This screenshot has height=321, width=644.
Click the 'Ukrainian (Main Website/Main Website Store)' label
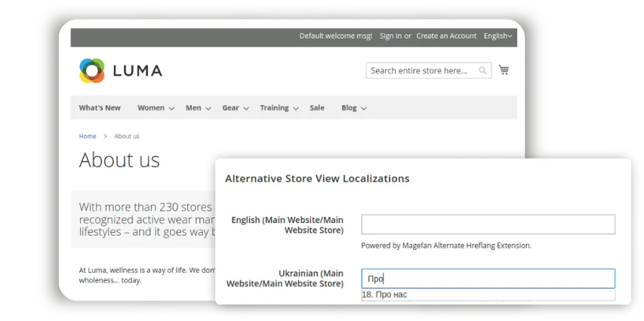[285, 279]
